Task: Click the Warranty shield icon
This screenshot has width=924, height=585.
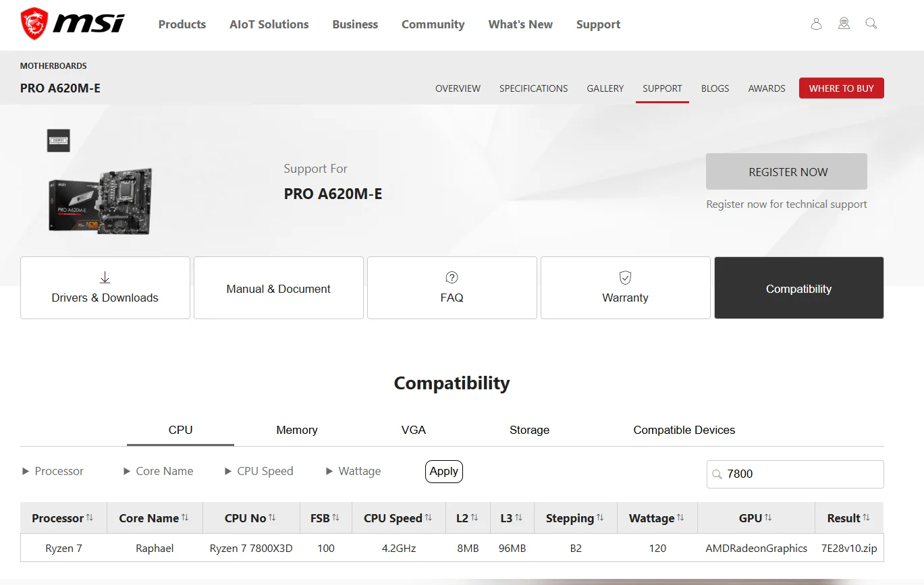Action: click(x=625, y=277)
